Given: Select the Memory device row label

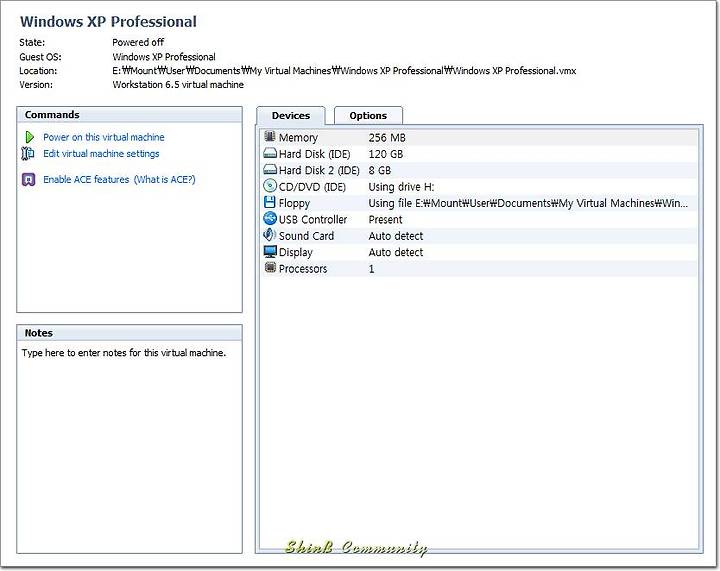Looking at the screenshot, I should [298, 138].
